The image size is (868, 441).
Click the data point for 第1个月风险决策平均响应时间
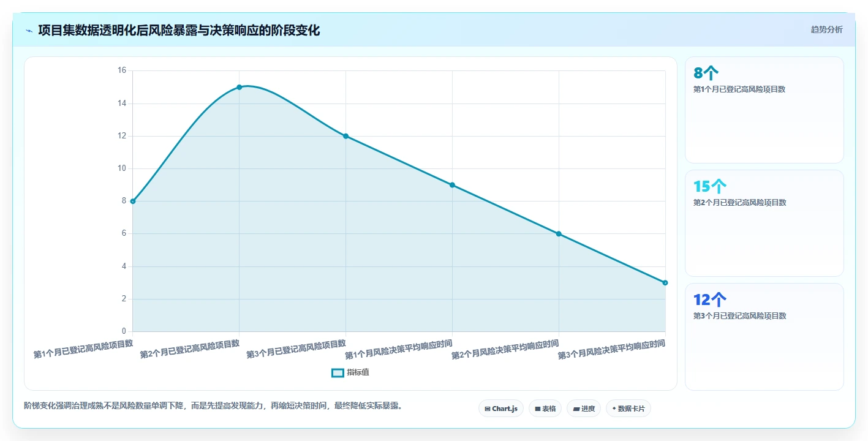point(452,185)
